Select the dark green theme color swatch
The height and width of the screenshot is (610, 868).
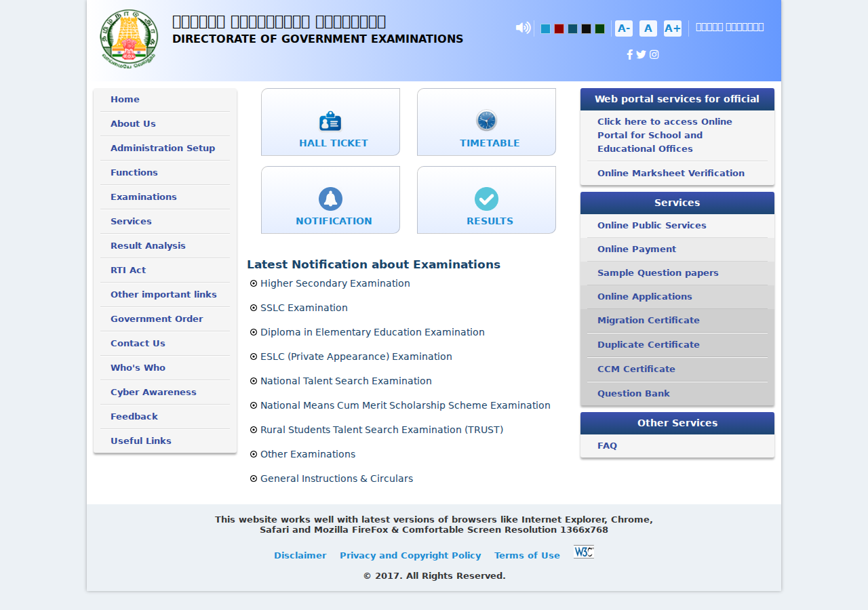[x=599, y=28]
